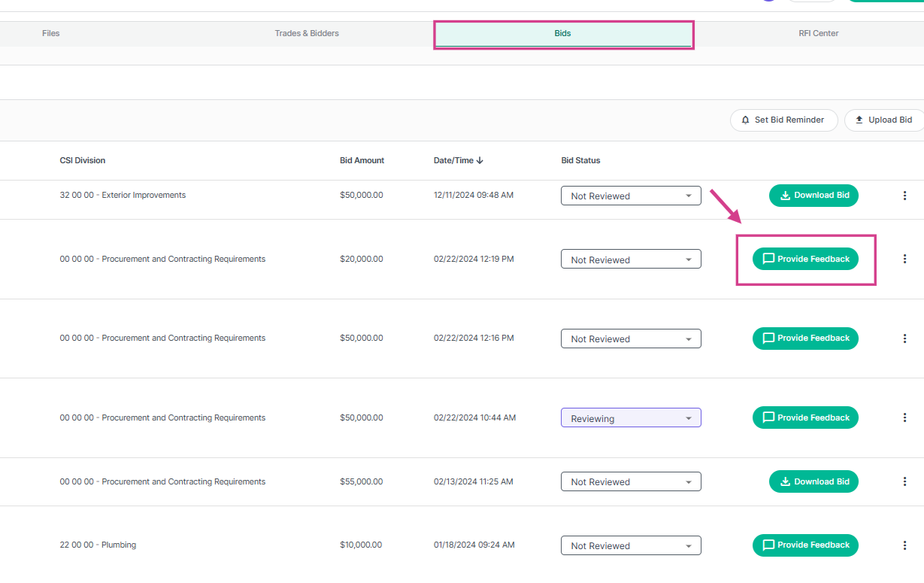Click date 01/18/2024 09:24 AM
The image size is (924, 583).
474,545
